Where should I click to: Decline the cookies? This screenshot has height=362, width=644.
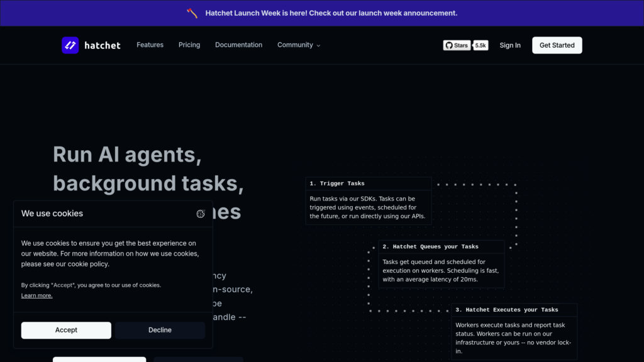(x=160, y=330)
